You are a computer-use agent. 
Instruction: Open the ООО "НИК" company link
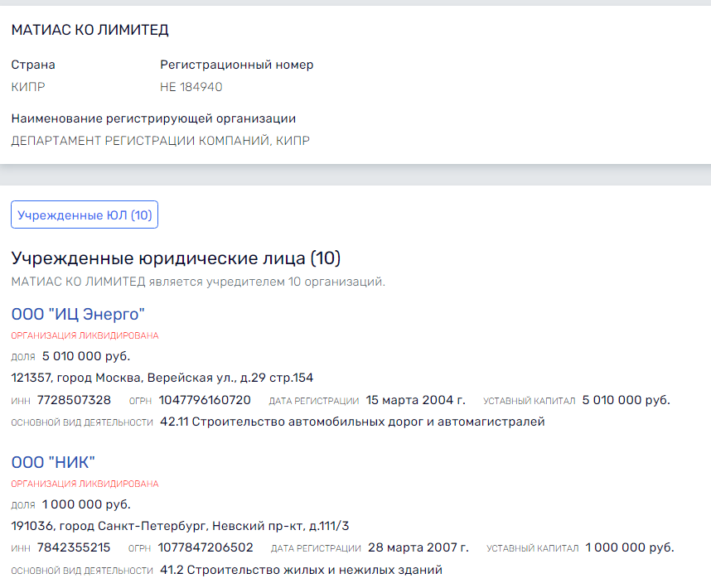[53, 462]
